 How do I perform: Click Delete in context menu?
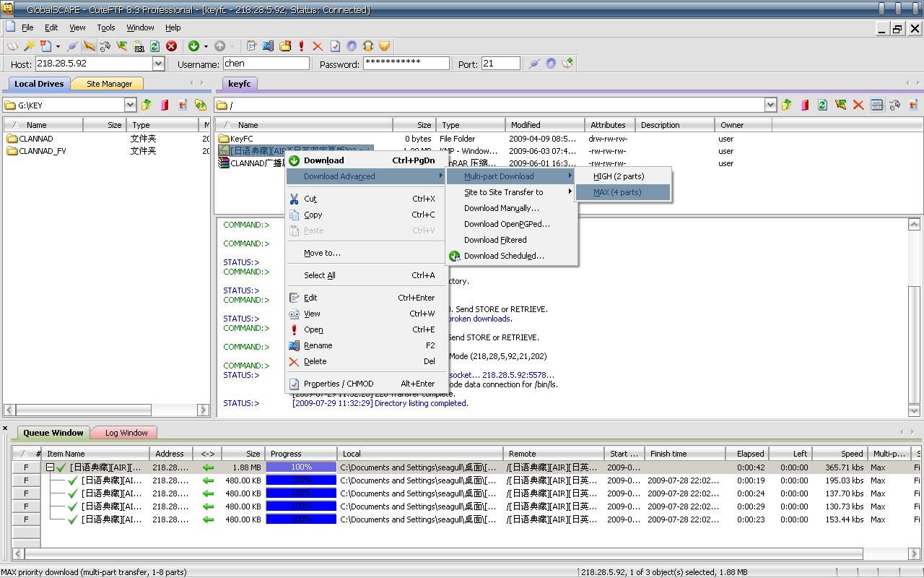coord(366,361)
